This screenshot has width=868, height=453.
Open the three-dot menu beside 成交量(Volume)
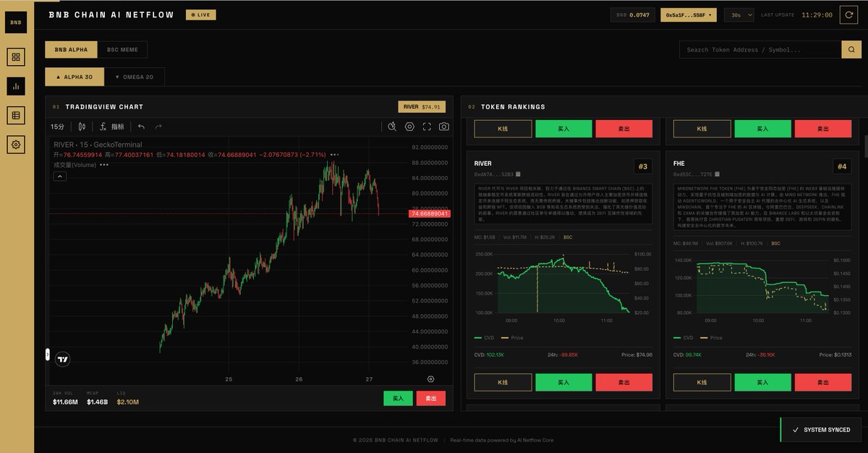click(104, 165)
